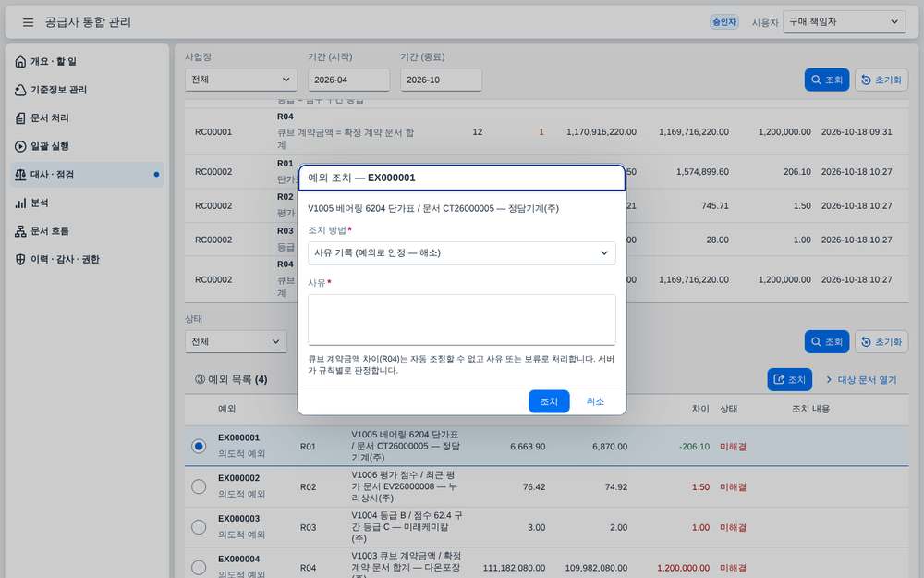Click the magnifier icon in the lower 조회 button

point(816,341)
